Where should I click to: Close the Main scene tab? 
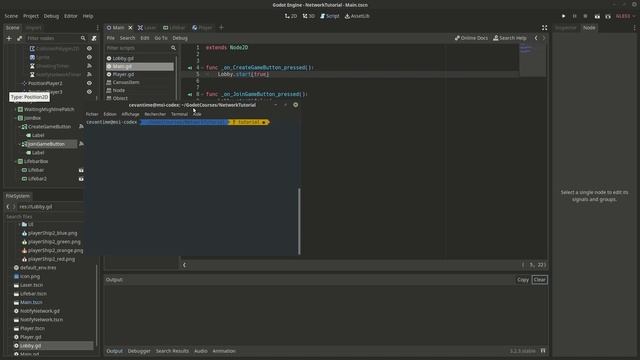130,27
